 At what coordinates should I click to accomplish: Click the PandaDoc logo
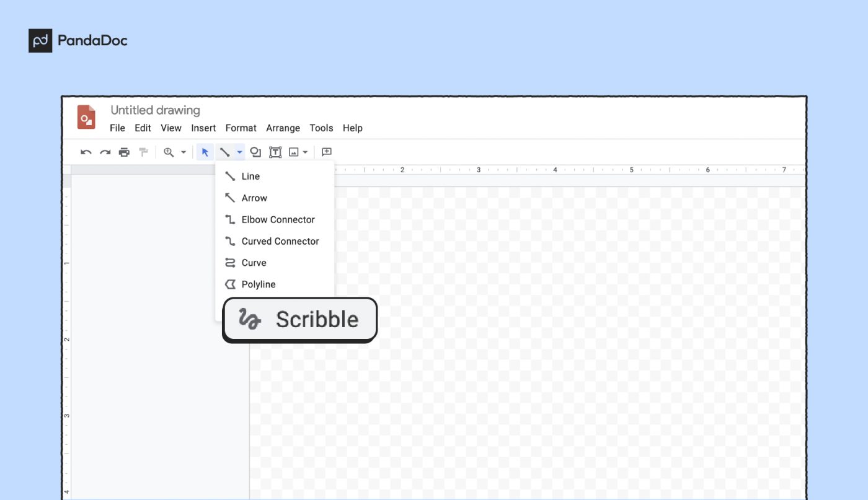click(x=78, y=41)
